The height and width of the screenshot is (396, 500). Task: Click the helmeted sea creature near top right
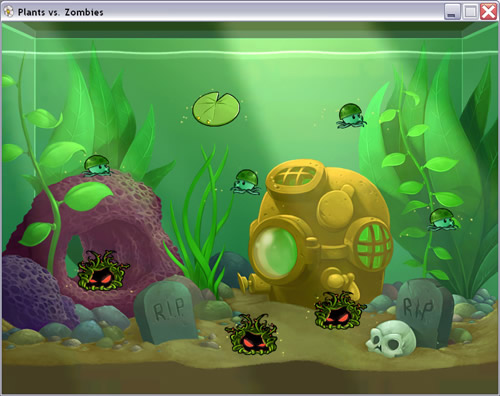click(x=351, y=116)
